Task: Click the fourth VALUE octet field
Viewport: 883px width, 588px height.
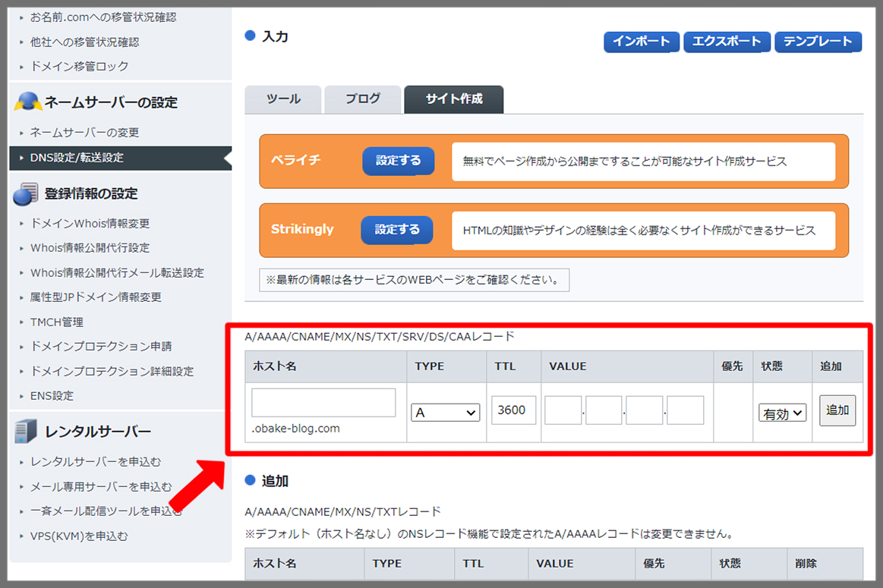Action: pos(686,410)
